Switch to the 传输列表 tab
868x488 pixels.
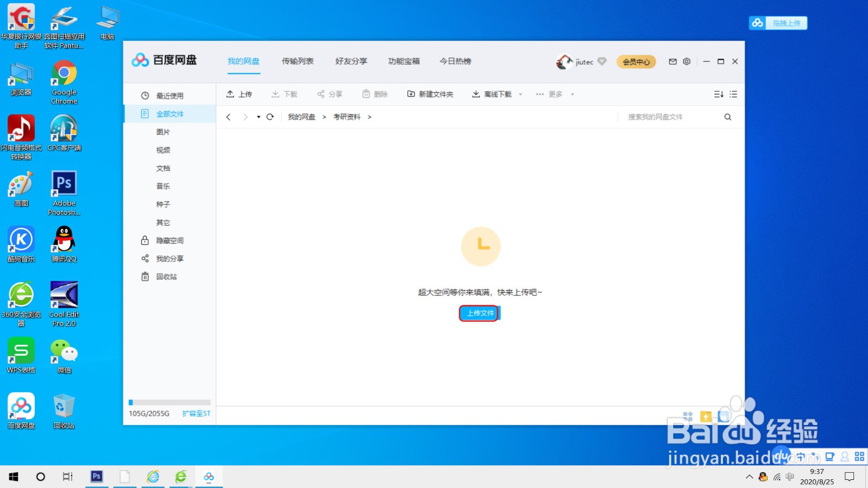coord(297,61)
